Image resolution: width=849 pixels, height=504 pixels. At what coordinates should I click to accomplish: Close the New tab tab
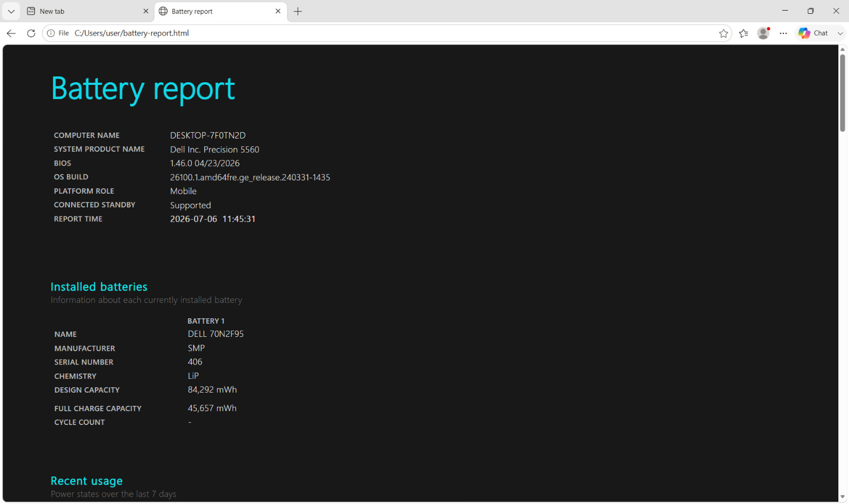pos(146,11)
